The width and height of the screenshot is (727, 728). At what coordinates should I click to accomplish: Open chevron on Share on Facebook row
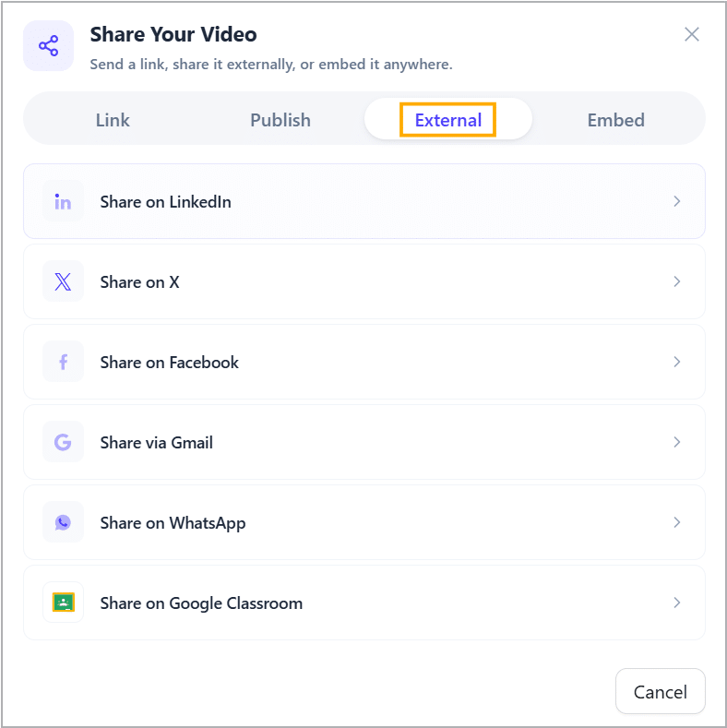677,362
